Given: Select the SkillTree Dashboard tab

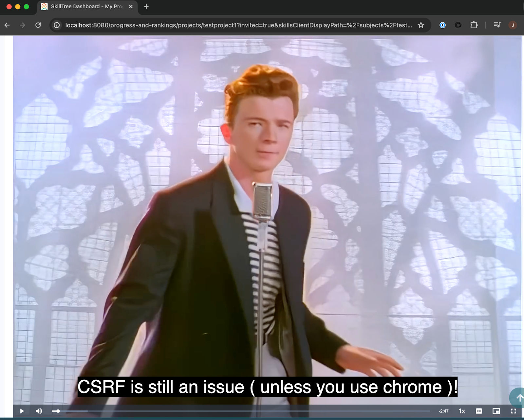Looking at the screenshot, I should point(87,7).
